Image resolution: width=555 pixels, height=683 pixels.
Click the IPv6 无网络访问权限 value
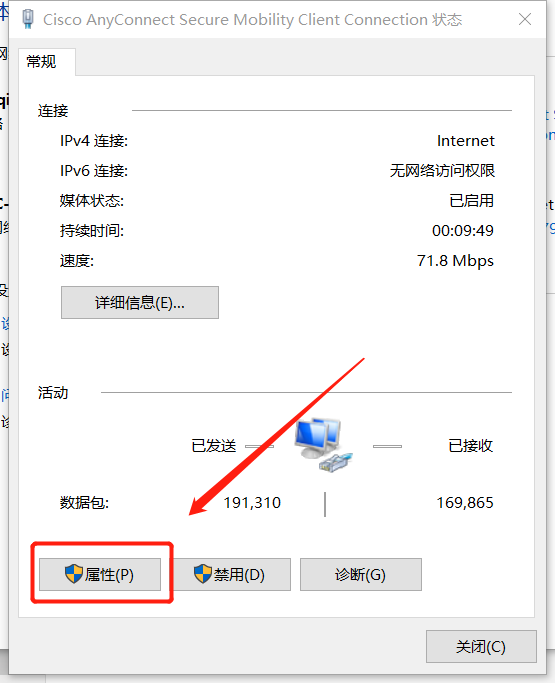click(442, 170)
